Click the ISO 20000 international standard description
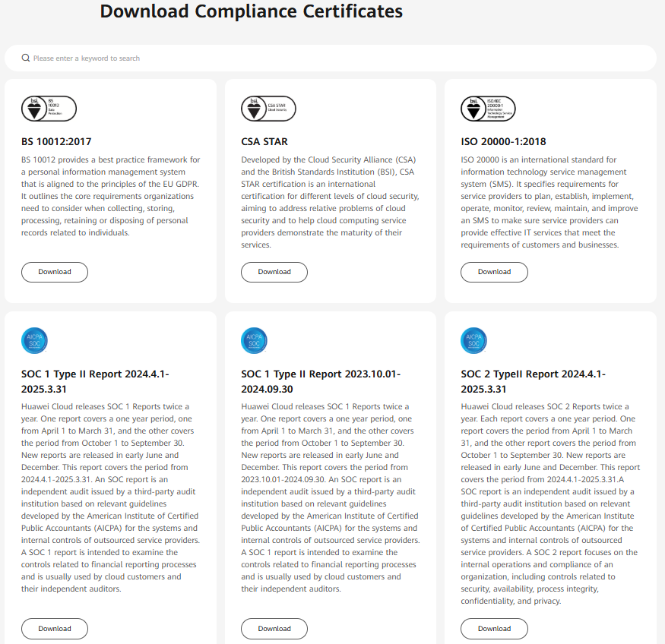This screenshot has height=644, width=665. 549,202
